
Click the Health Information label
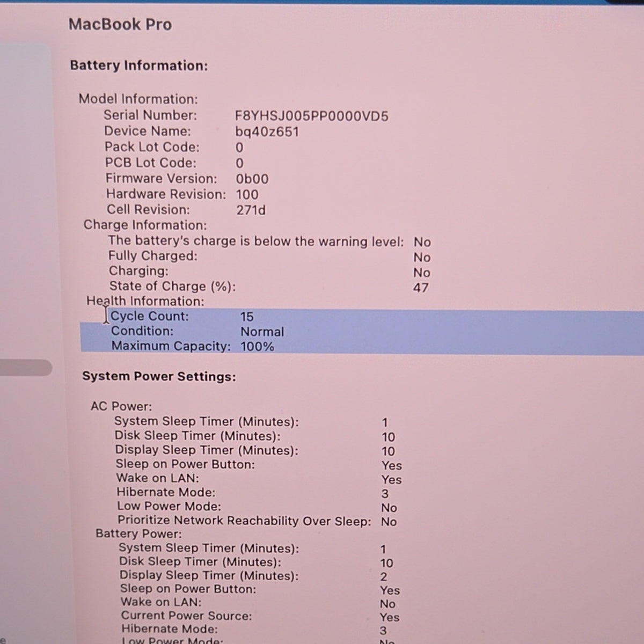click(145, 301)
